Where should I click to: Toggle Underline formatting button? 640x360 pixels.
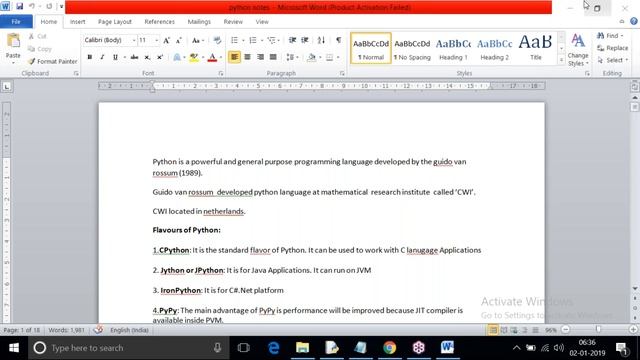tap(115, 57)
